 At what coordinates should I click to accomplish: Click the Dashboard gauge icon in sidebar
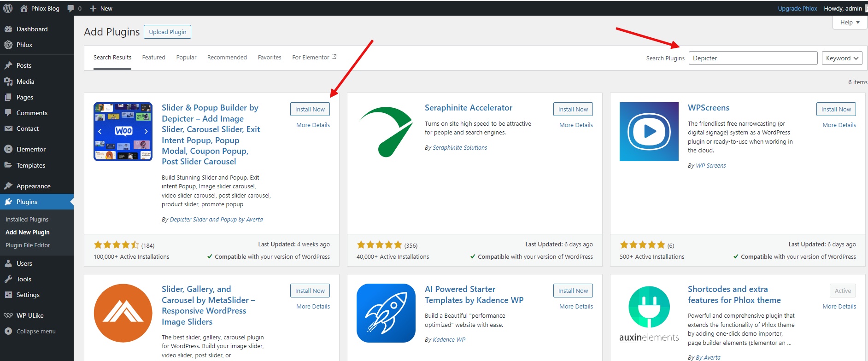[8, 29]
